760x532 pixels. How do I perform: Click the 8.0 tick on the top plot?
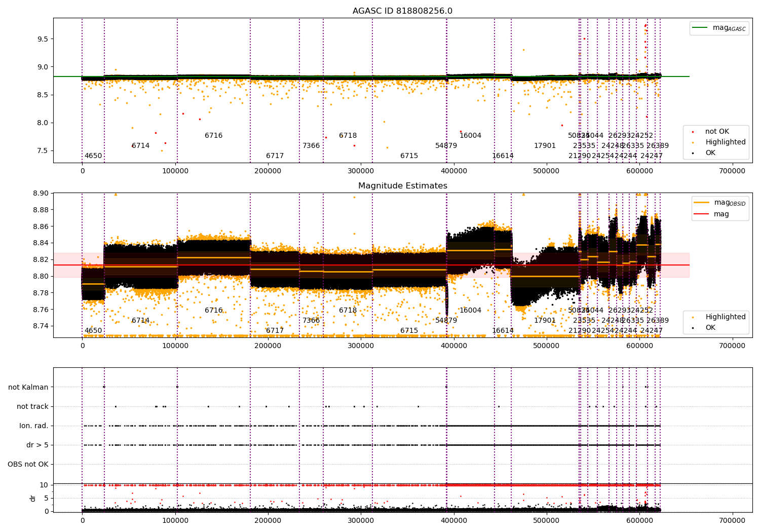(x=43, y=123)
